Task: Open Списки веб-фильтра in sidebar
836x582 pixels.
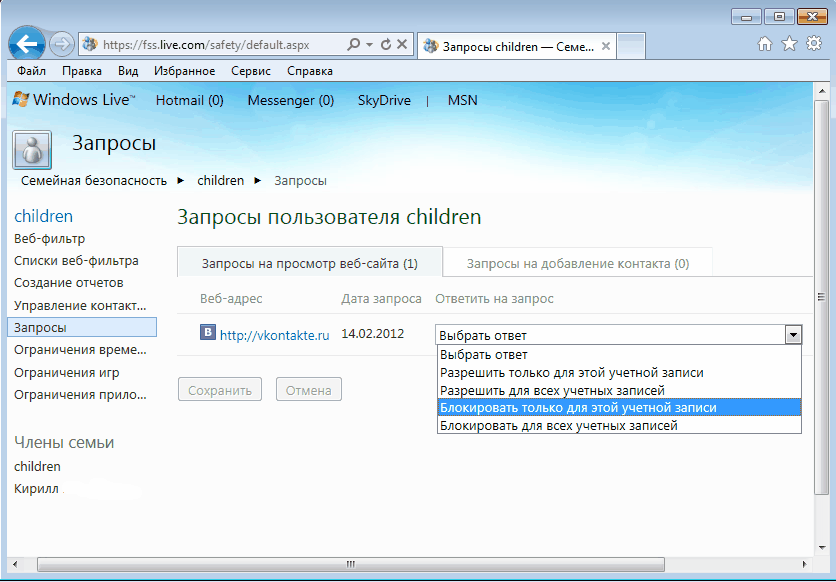Action: (x=76, y=261)
